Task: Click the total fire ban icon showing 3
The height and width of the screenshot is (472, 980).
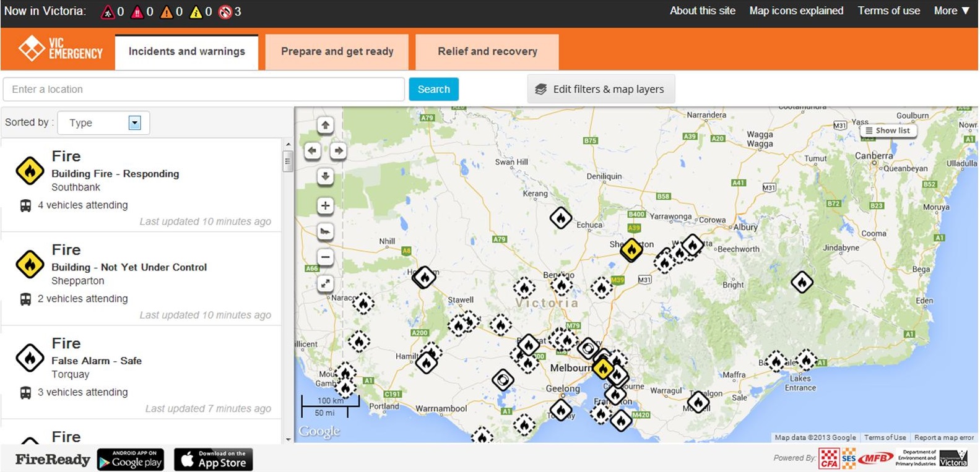Action: 225,12
